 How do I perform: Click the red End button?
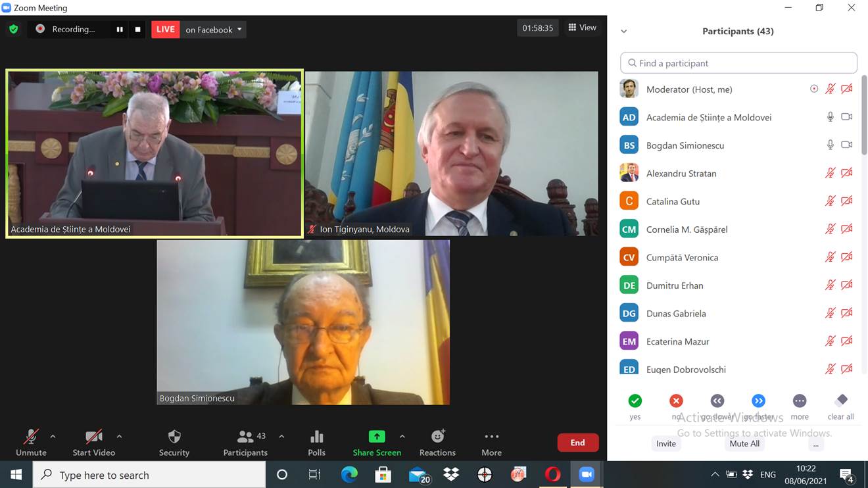(x=577, y=443)
